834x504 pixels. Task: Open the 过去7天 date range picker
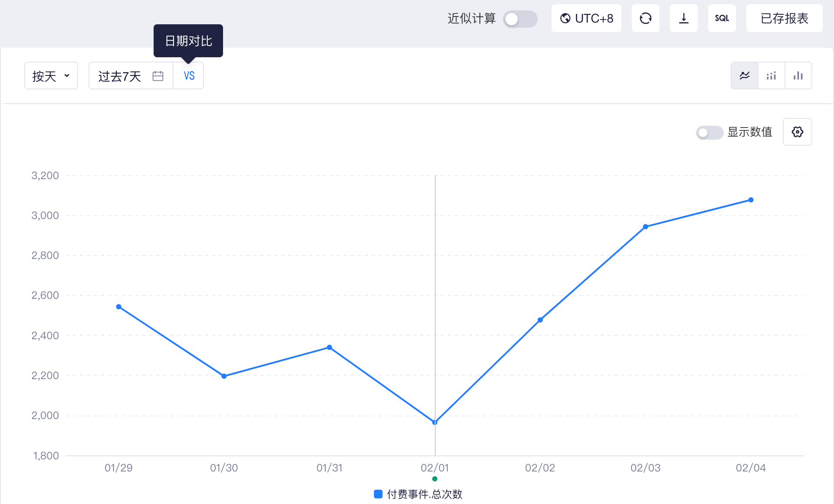click(131, 75)
